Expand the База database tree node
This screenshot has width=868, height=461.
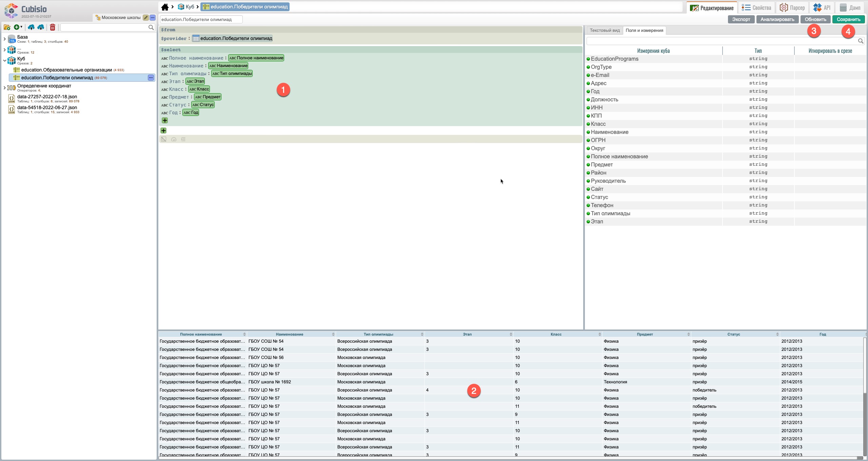click(4, 39)
